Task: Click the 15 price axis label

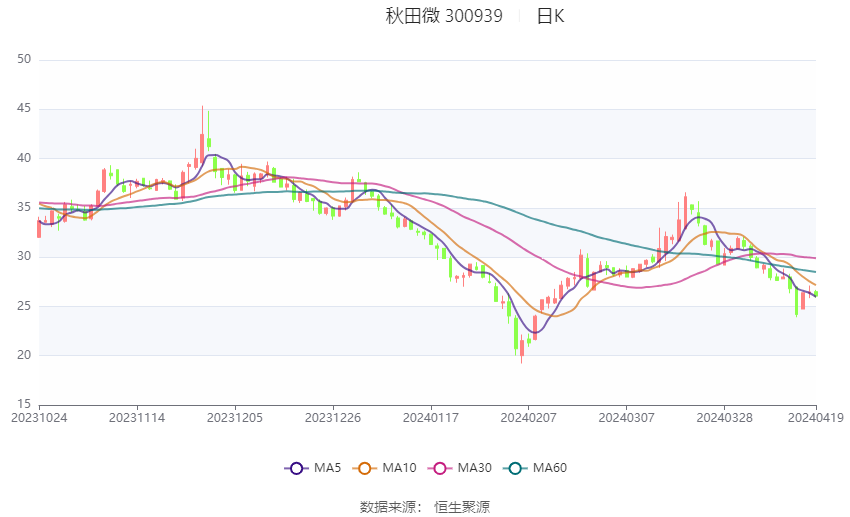Action: tap(25, 404)
